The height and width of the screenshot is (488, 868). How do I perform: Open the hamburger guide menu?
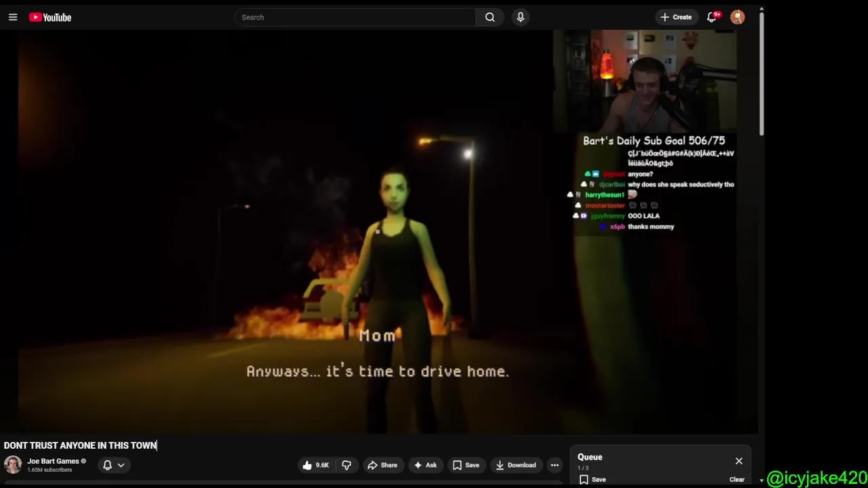click(x=13, y=17)
